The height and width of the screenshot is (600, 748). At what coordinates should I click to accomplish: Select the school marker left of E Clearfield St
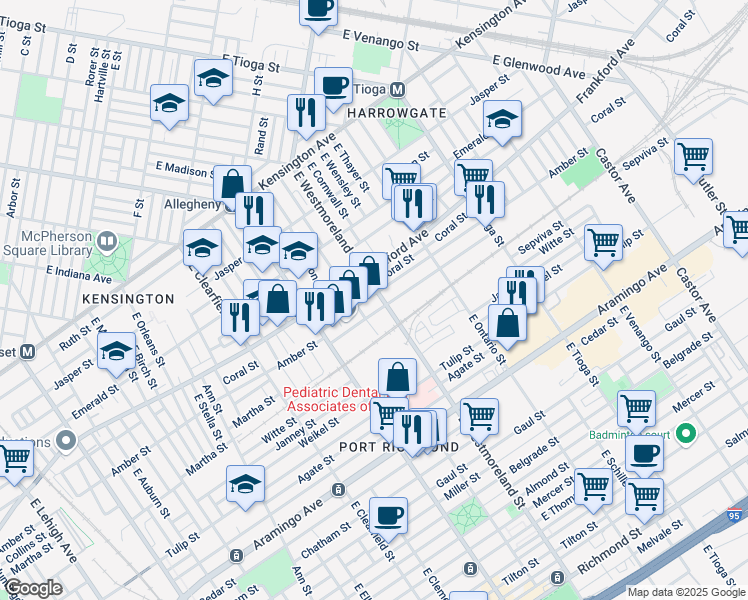(x=202, y=248)
